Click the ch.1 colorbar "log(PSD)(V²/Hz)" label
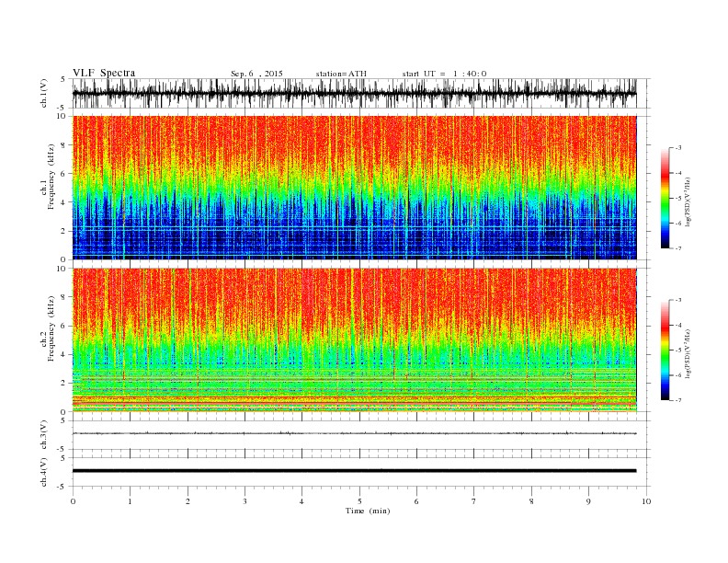 click(x=689, y=201)
